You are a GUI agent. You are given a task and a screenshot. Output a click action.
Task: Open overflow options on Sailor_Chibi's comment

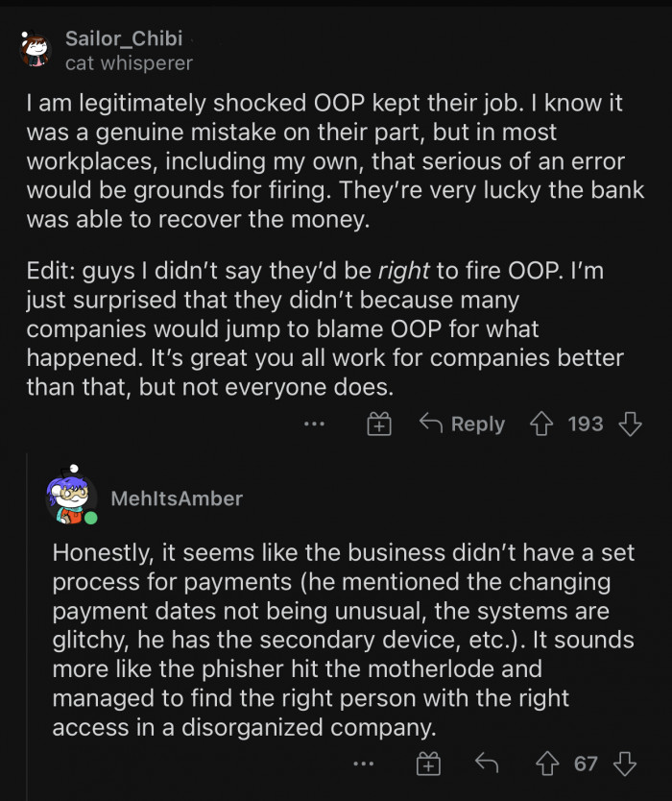[314, 424]
